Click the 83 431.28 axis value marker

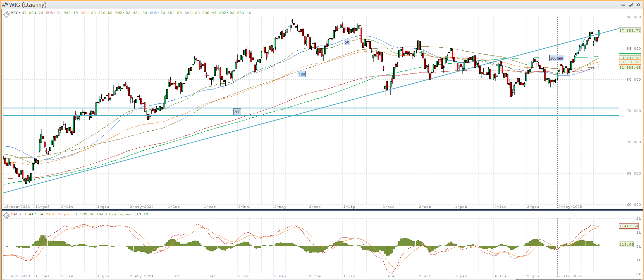tap(629, 58)
